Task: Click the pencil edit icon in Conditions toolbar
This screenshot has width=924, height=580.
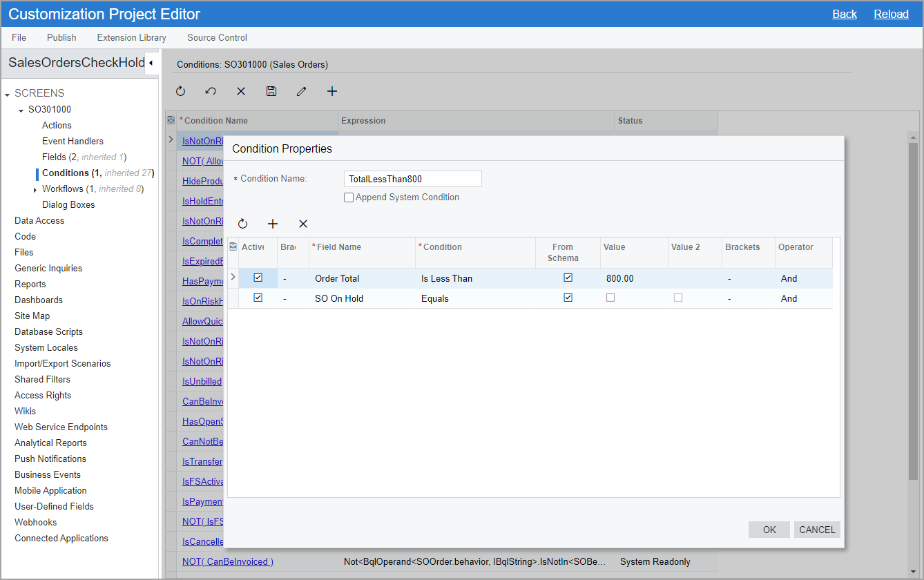Action: coord(301,91)
